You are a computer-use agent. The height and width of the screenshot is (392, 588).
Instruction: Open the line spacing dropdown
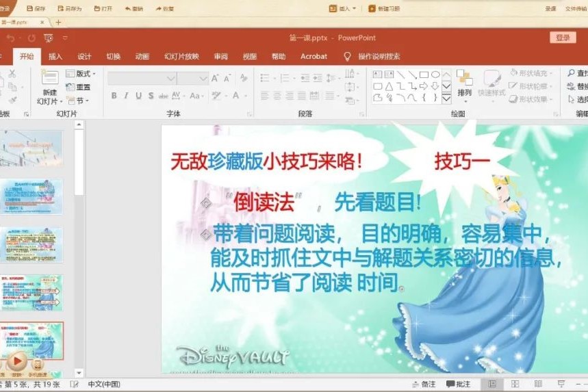click(x=332, y=78)
